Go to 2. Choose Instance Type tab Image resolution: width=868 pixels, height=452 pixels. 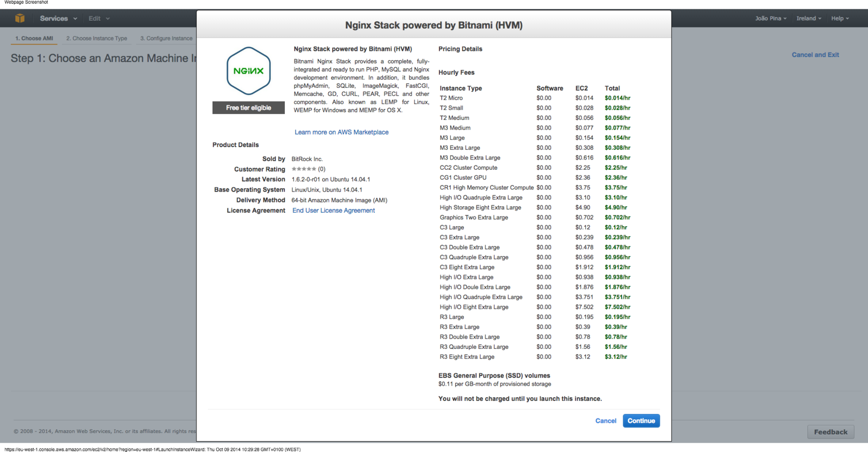tap(97, 39)
